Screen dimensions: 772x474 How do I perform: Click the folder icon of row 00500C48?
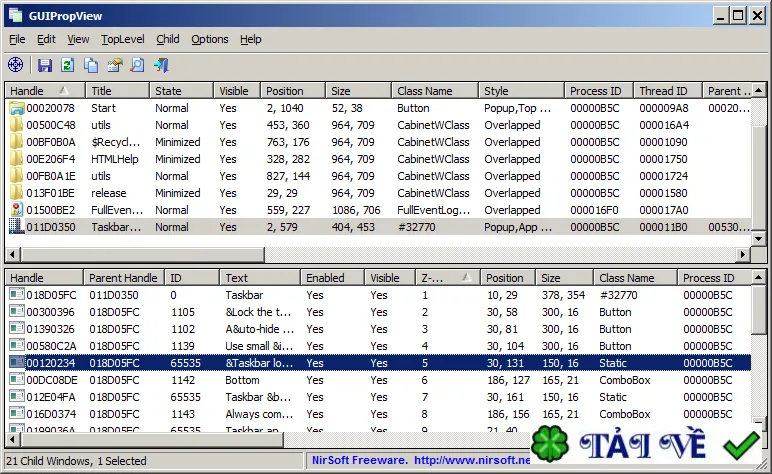pyautogui.click(x=17, y=125)
